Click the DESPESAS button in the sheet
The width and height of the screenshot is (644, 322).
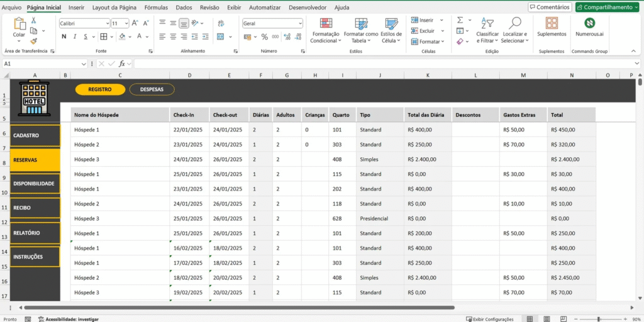(152, 89)
